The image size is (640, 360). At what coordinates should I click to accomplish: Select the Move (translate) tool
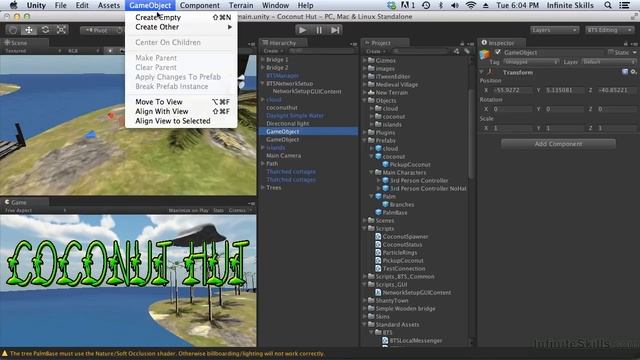(x=29, y=30)
